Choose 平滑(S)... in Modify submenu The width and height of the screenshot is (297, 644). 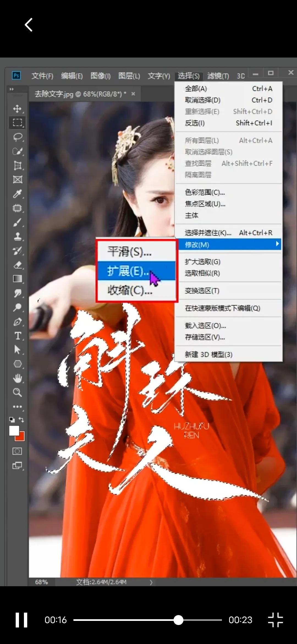[137, 252]
